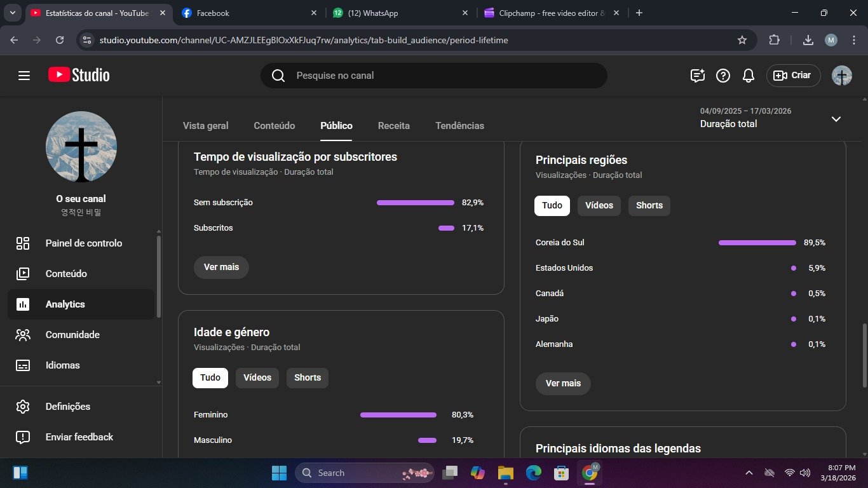Screen dimensions: 868x488
Task: Open the Chrome extensions puzzle icon
Action: [x=774, y=40]
